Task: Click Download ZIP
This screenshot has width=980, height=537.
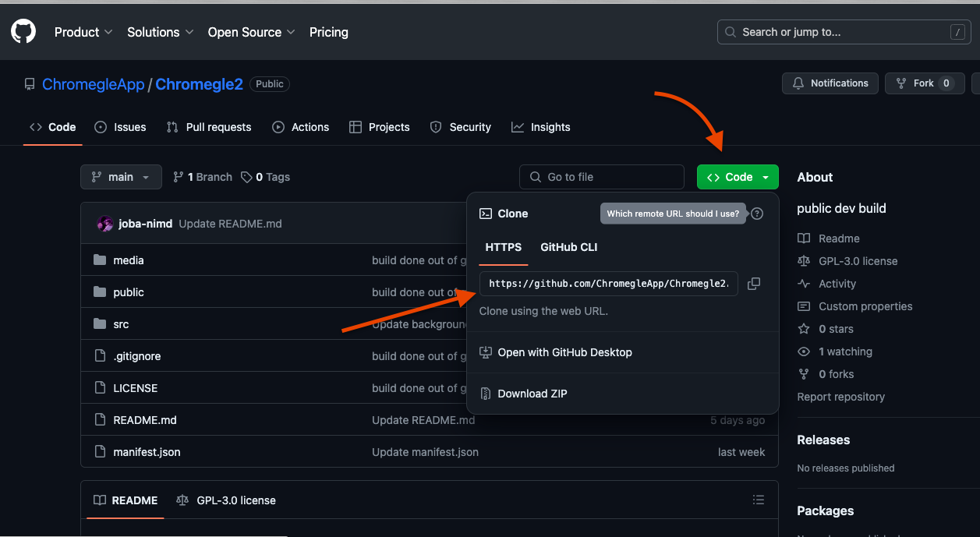Action: (532, 394)
